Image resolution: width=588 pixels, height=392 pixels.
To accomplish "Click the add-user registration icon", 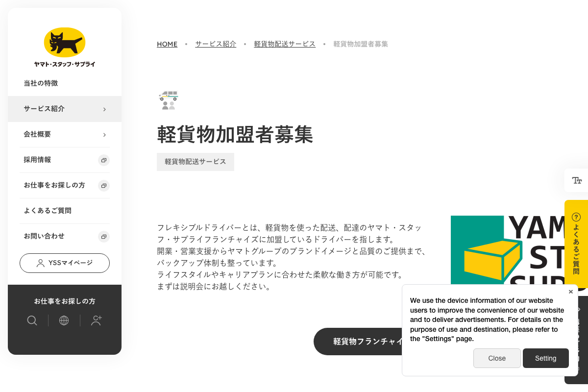I will (97, 320).
